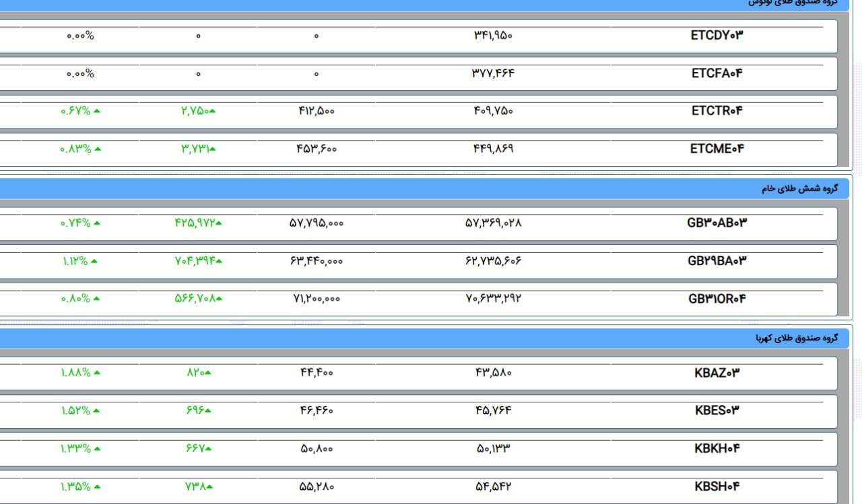The width and height of the screenshot is (862, 504).
Task: Click the up arrow beside ۱.۸۸%
Action: [x=97, y=373]
